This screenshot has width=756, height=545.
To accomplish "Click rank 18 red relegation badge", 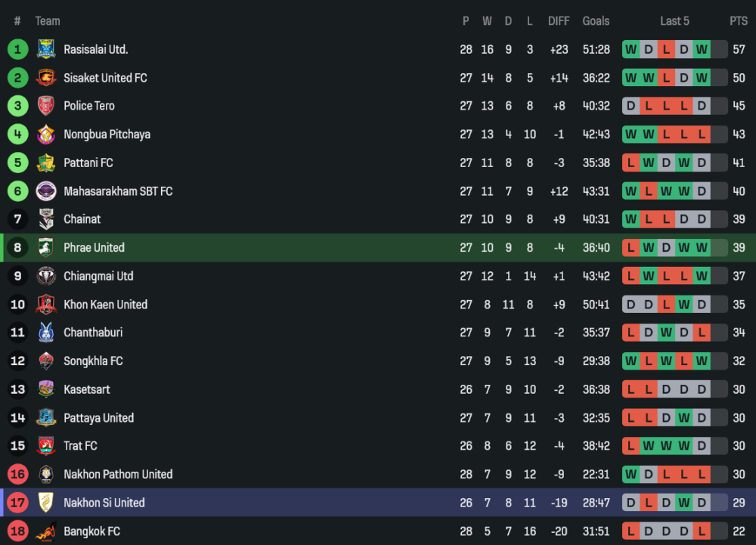I will [17, 531].
